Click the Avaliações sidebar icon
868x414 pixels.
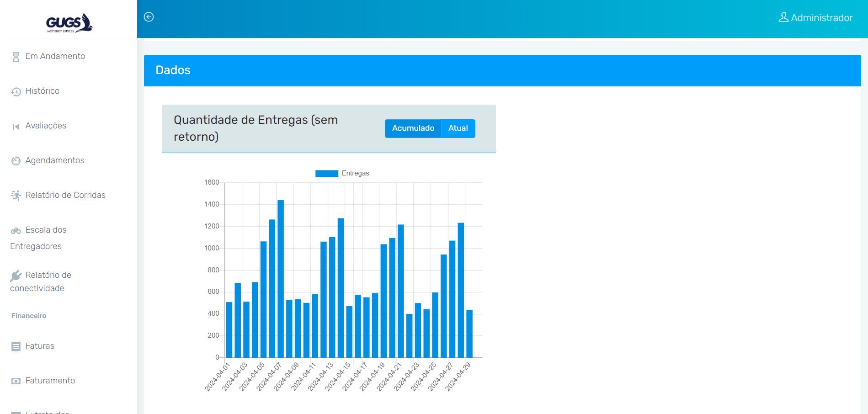point(16,127)
